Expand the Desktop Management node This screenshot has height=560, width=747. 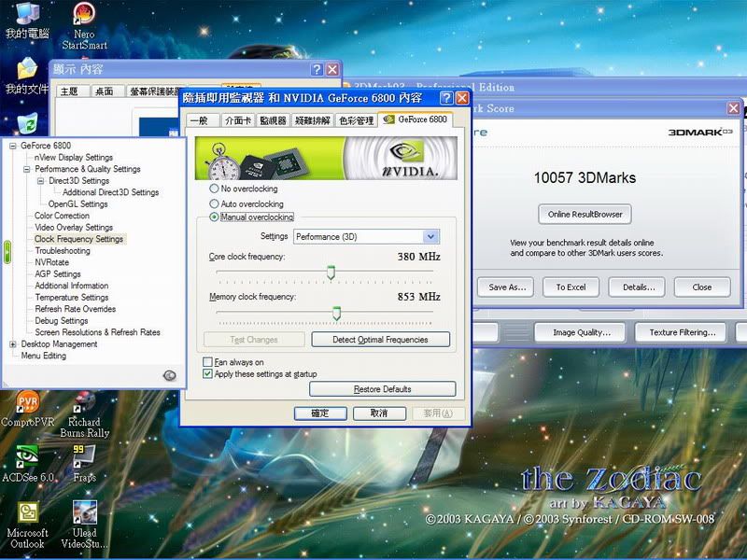click(x=13, y=344)
